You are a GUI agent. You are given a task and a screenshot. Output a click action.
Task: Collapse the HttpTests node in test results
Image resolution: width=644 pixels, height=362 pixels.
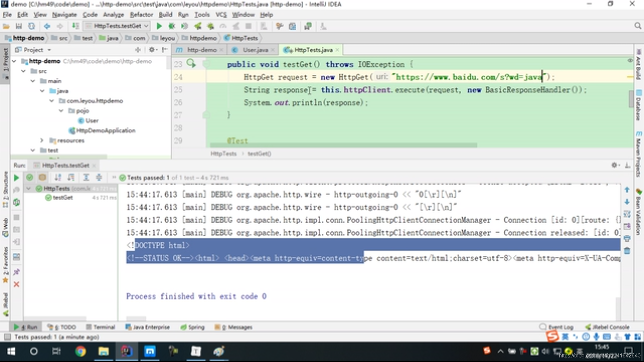point(29,188)
